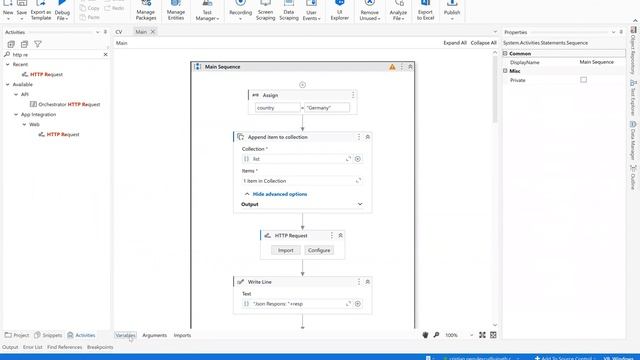Clear the activities search box
640x360 pixels.
click(x=105, y=54)
